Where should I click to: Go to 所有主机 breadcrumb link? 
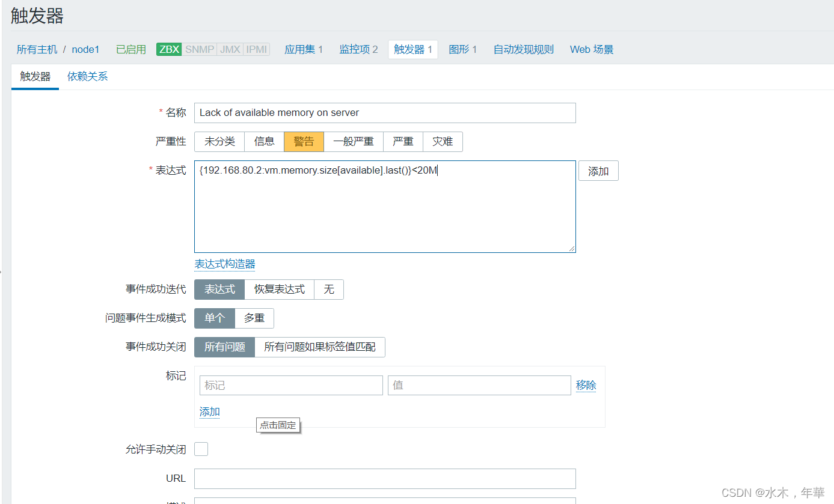[x=37, y=49]
